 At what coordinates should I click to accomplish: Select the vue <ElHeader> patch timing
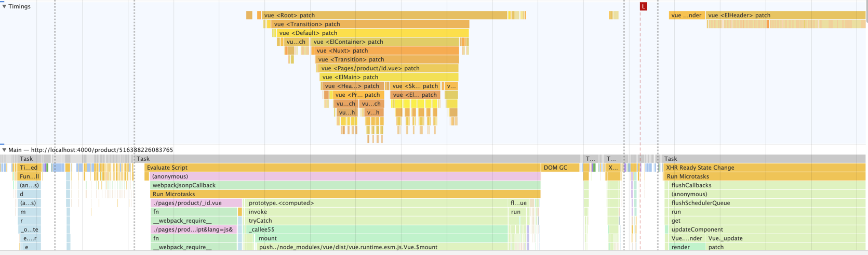point(784,16)
